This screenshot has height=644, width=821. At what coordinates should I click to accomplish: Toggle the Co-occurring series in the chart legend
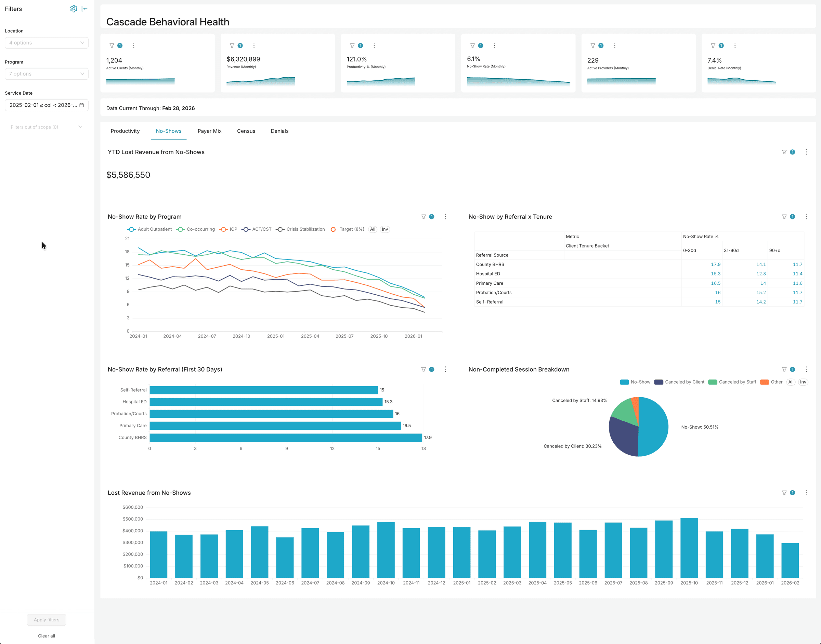[x=201, y=229]
